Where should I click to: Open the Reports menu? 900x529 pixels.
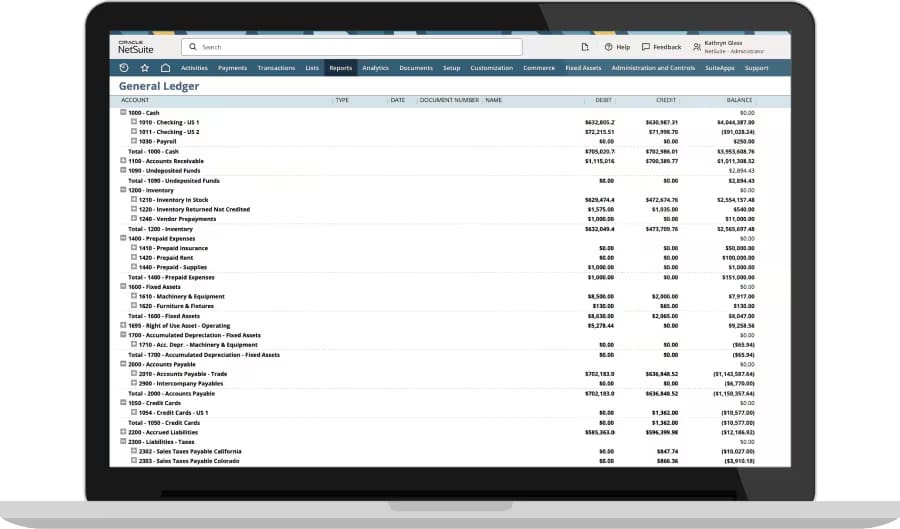341,68
